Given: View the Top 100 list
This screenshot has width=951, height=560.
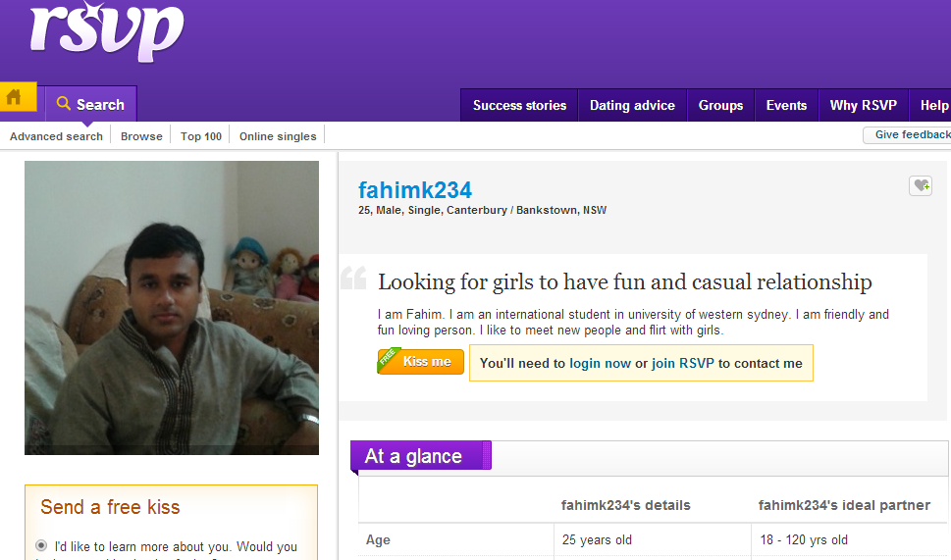Looking at the screenshot, I should [x=201, y=136].
